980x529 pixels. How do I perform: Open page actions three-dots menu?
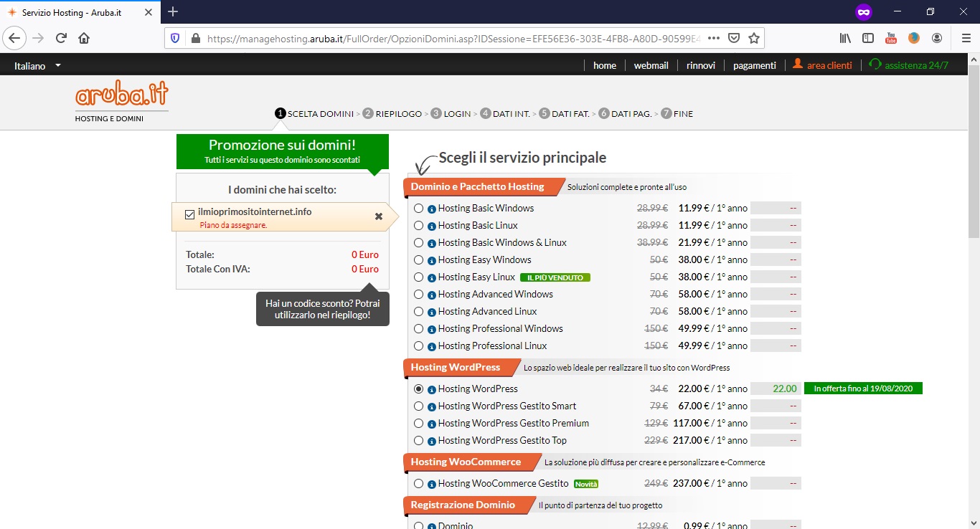(x=714, y=38)
